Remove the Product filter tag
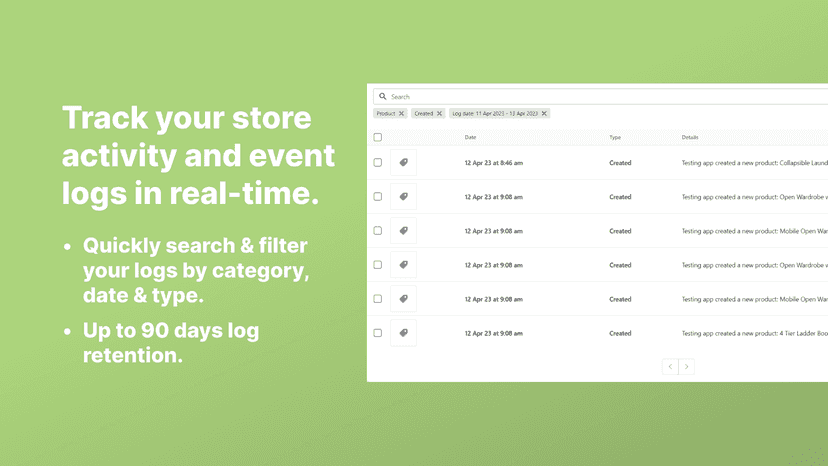828x466 pixels. [401, 114]
